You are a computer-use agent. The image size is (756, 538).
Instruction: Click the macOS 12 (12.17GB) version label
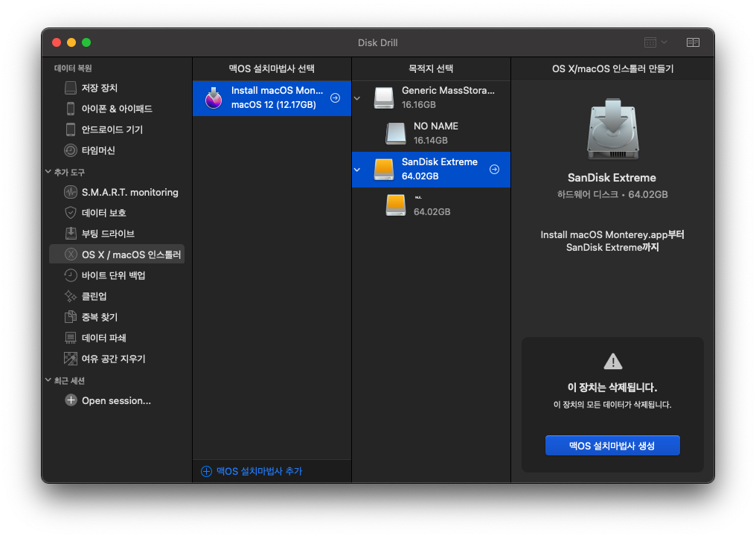[273, 105]
